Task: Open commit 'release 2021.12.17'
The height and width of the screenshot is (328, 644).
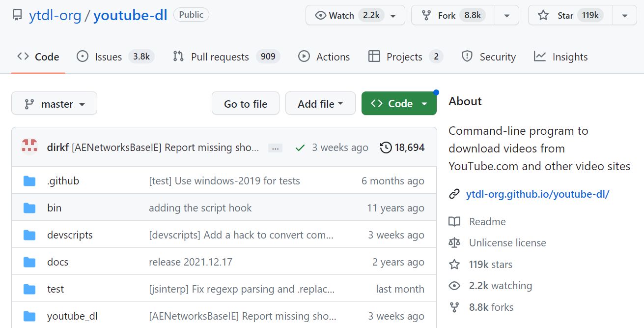Action: [191, 262]
